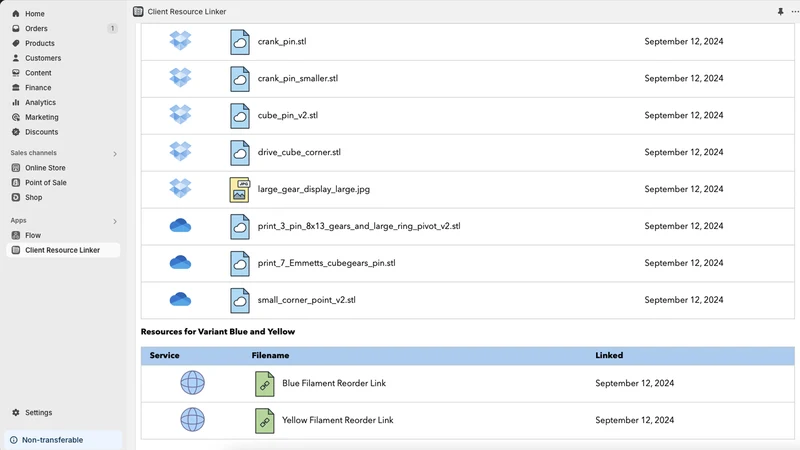The height and width of the screenshot is (450, 800).
Task: Click filename print_7_Emmetts_cubegears_pin.stl
Action: (327, 263)
